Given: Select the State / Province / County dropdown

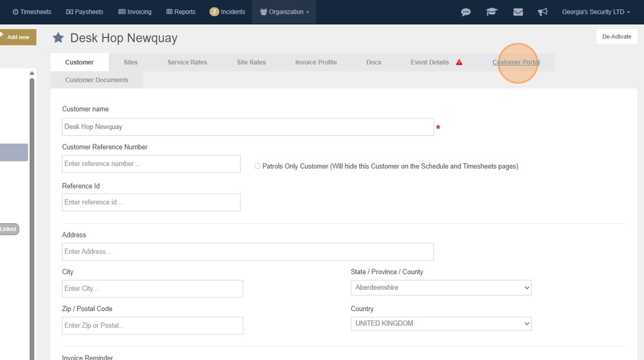Looking at the screenshot, I should tap(441, 288).
